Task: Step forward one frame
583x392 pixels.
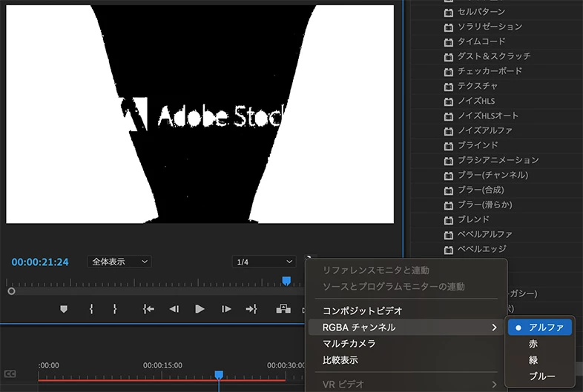Action: pyautogui.click(x=226, y=309)
